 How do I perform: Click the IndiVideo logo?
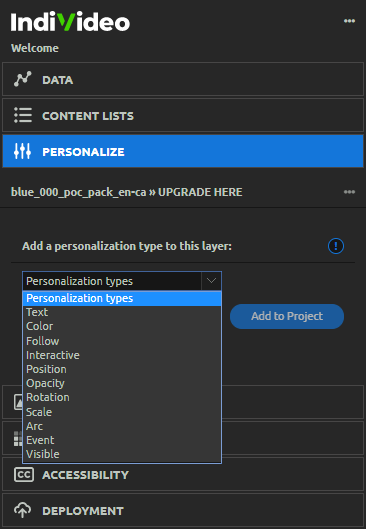click(70, 21)
